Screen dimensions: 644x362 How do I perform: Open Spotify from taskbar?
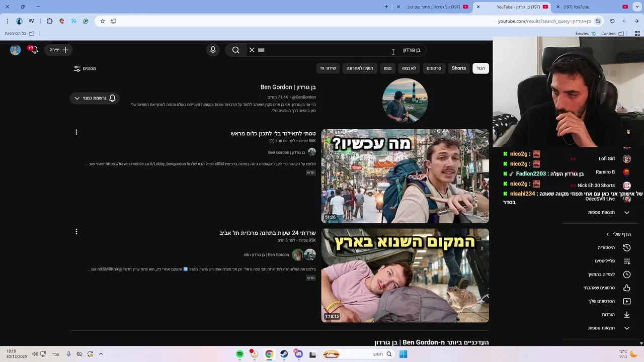pyautogui.click(x=240, y=354)
